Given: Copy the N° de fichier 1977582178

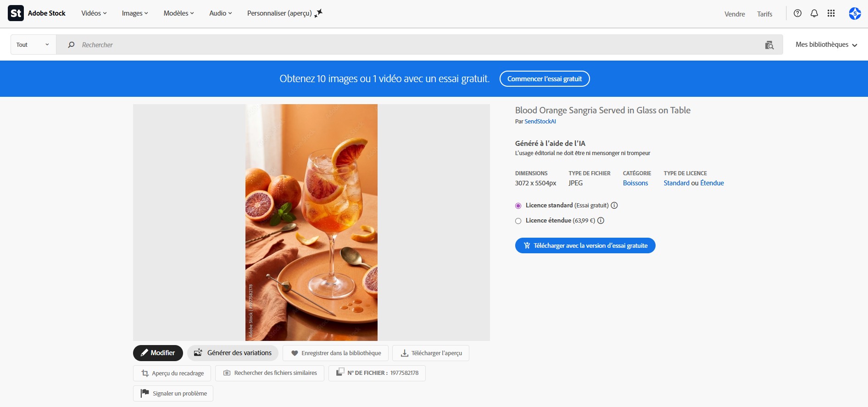Looking at the screenshot, I should click(x=377, y=373).
